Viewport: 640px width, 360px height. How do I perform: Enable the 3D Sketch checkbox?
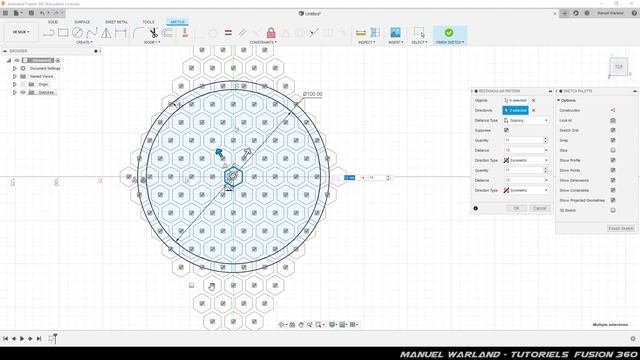(613, 210)
